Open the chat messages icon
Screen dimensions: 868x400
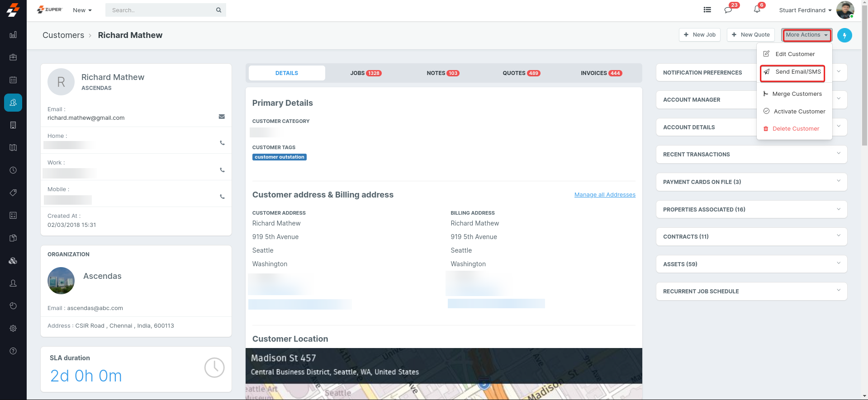(x=728, y=10)
